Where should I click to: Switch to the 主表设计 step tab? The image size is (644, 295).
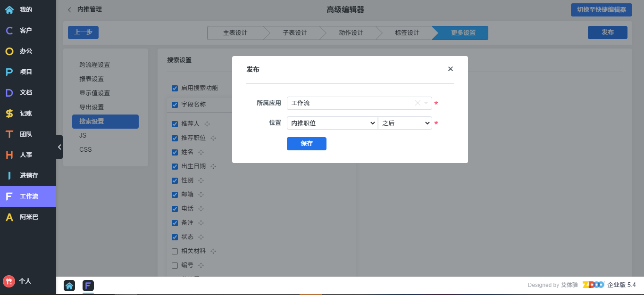point(235,33)
